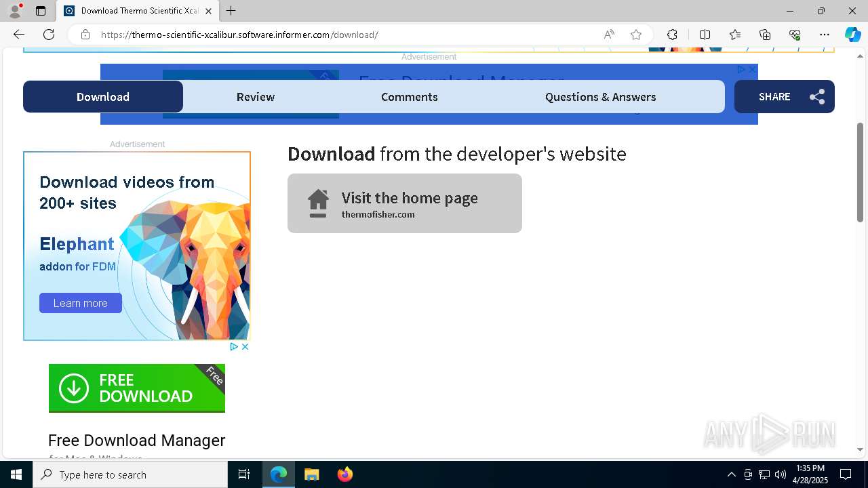868x488 pixels.
Task: Open the network status tray icon
Action: point(764,474)
